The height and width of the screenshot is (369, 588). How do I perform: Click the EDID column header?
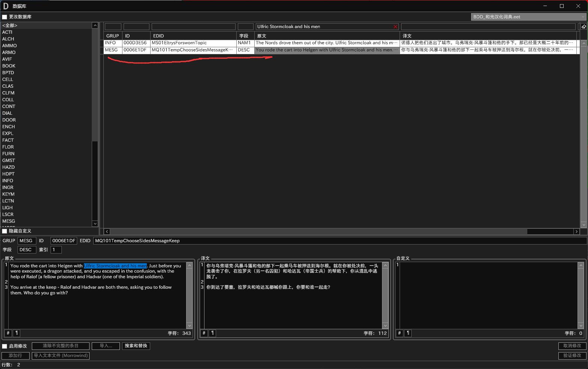click(x=193, y=36)
